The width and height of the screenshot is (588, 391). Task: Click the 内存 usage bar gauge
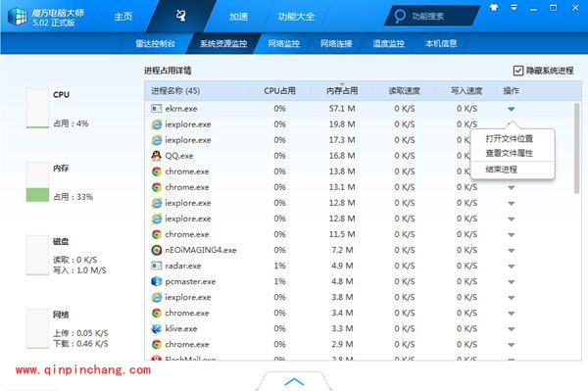(x=37, y=182)
